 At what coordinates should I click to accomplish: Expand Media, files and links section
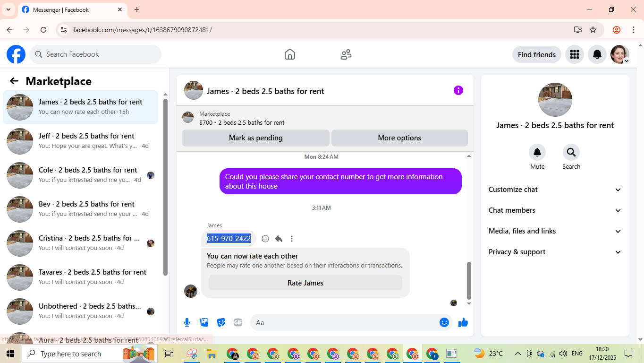(555, 231)
